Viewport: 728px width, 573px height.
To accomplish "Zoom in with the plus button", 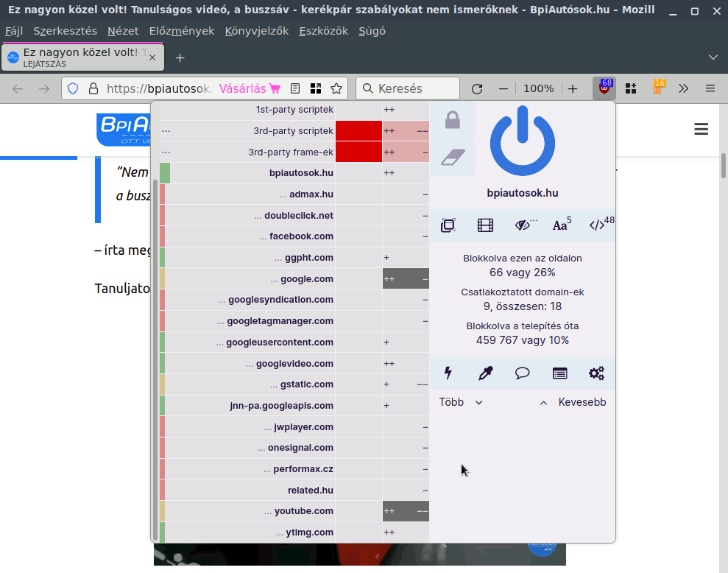I will 573,88.
